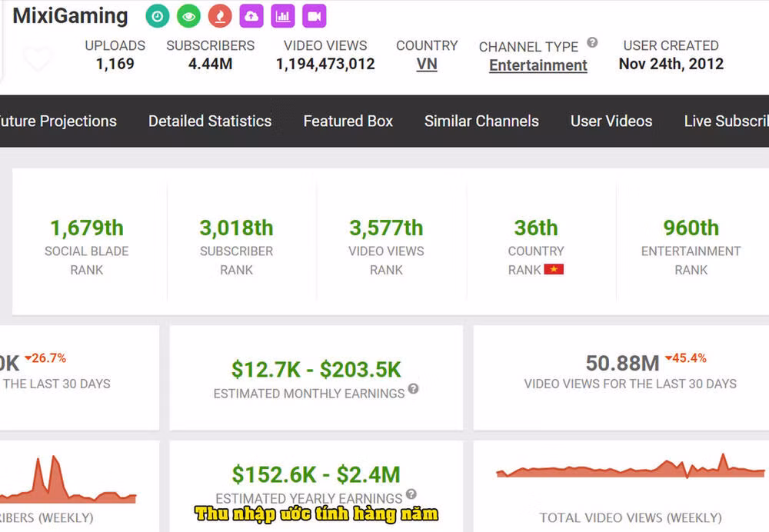Click the total video views weekly chart
769x532 pixels.
[631, 466]
